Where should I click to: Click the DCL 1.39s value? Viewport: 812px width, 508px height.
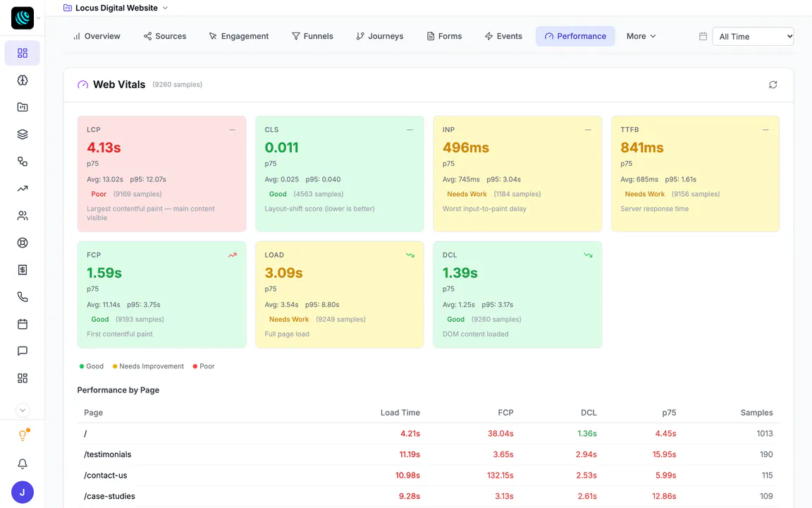click(460, 272)
